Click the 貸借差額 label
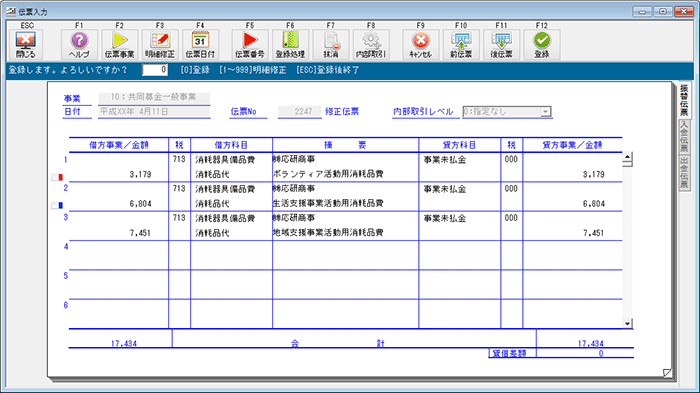The image size is (700, 393). (509, 353)
